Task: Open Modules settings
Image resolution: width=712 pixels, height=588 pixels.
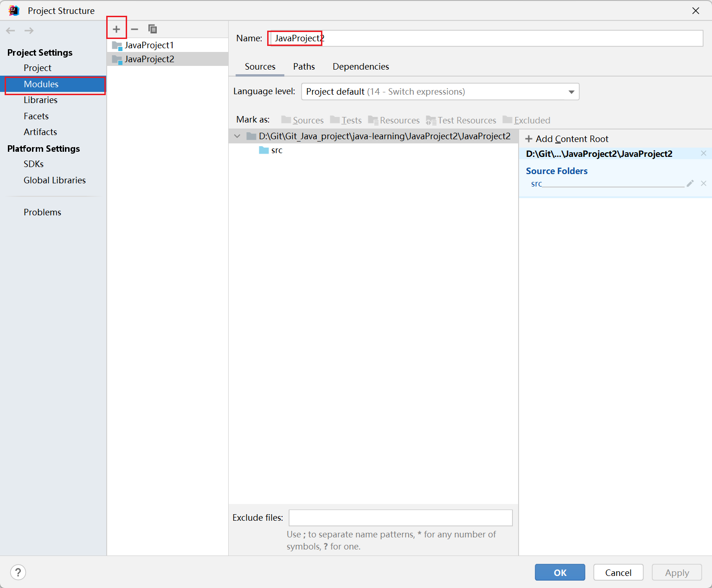Action: pos(53,84)
